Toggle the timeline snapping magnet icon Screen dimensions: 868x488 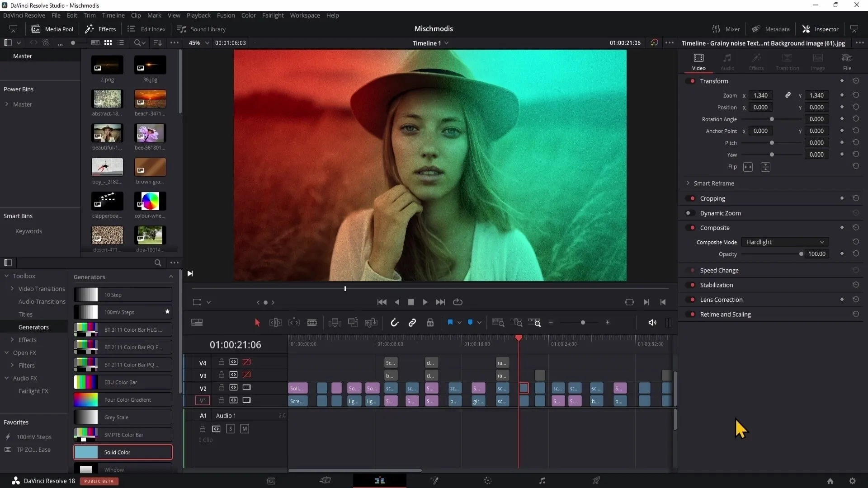point(394,323)
